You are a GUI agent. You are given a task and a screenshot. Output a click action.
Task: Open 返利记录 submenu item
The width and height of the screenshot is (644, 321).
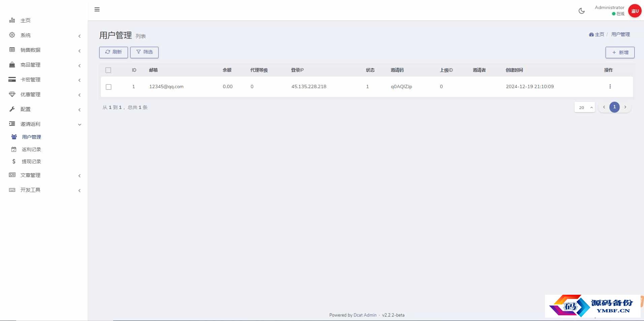[x=31, y=149]
